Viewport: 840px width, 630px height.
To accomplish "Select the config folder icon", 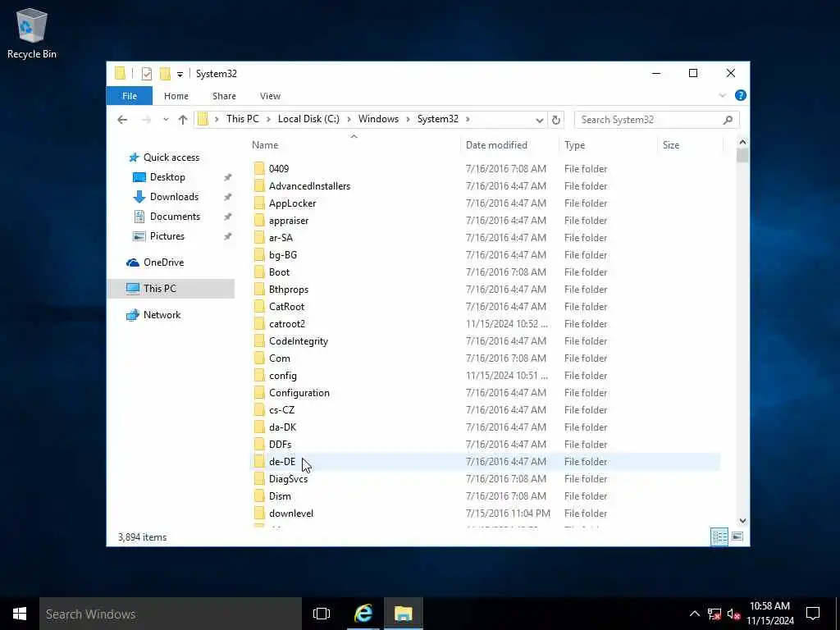I will click(259, 376).
